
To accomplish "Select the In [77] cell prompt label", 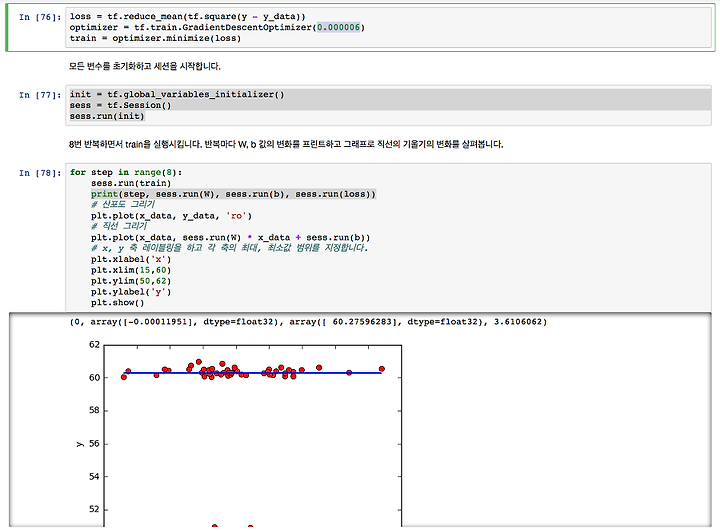I will (x=40, y=95).
